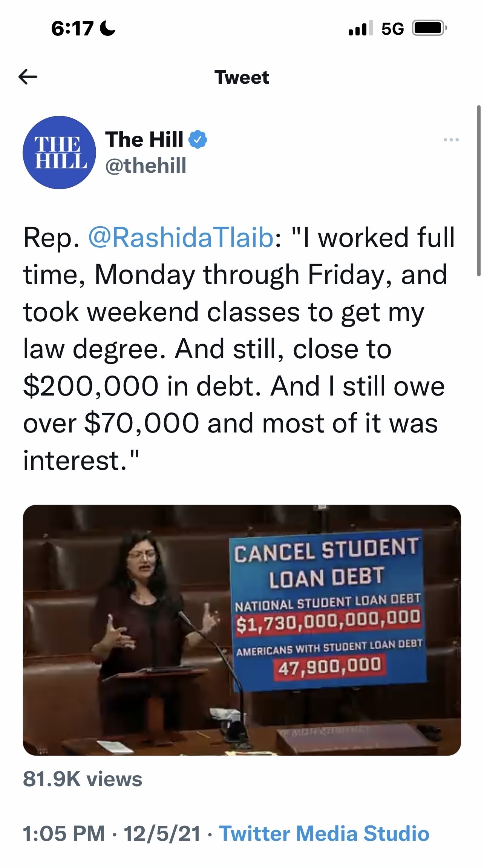The image size is (484, 868).
Task: Click the 81.9K views count
Action: pos(83,779)
